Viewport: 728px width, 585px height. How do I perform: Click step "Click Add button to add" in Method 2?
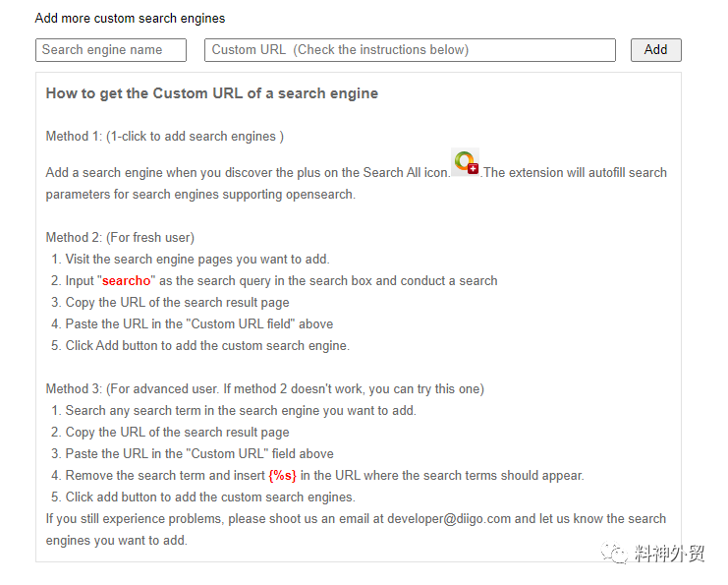tap(207, 346)
